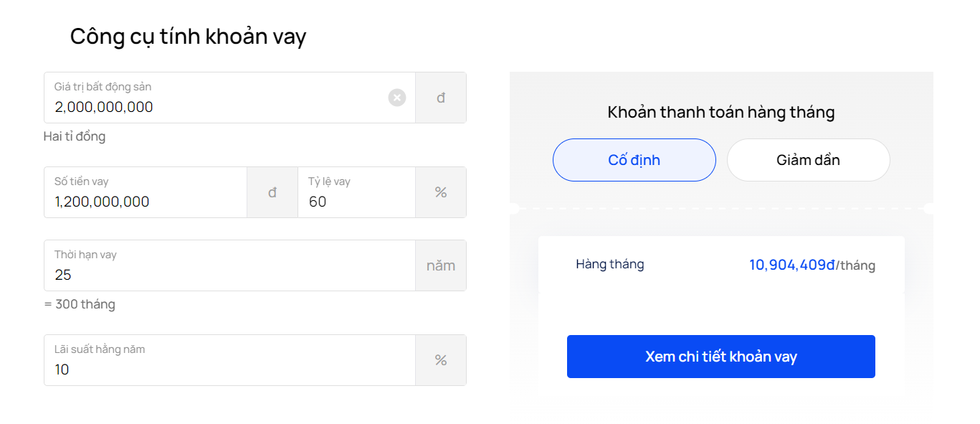
Task: Click the Khoản thanh toán hàng tháng title
Action: pyautogui.click(x=721, y=112)
